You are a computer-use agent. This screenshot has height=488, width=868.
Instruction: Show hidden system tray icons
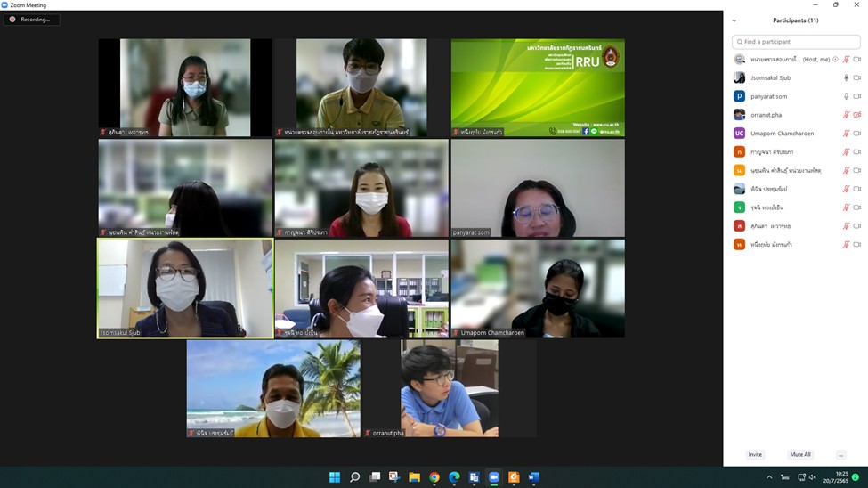coord(769,477)
